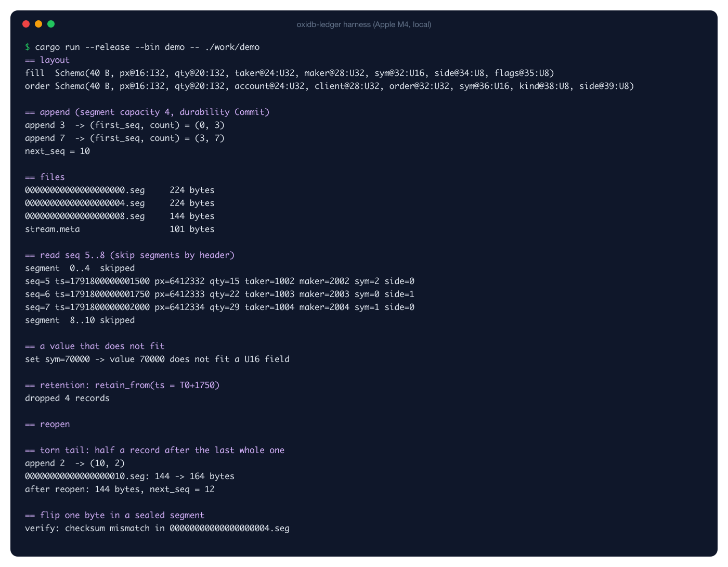Click file name 00000000000000000000.seg
728x567 pixels.
coord(85,190)
